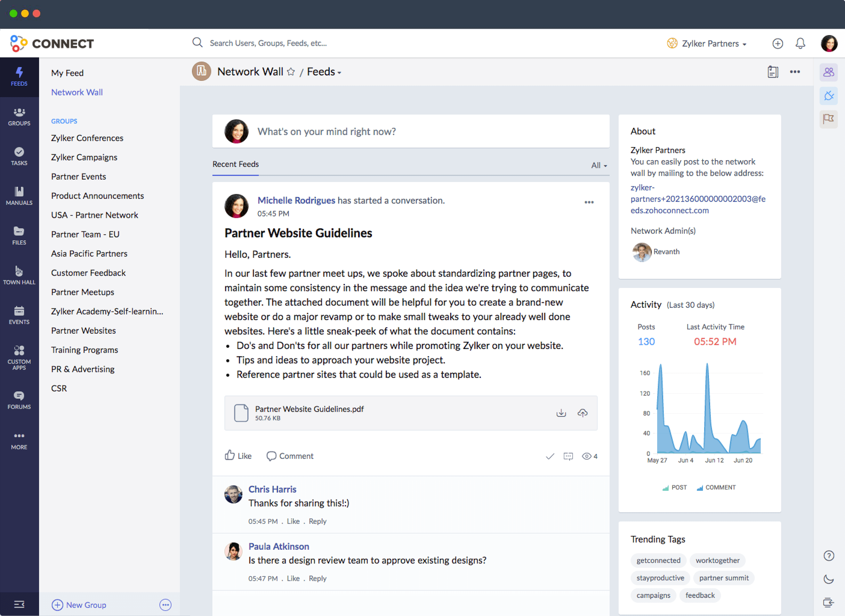Mark post as read with checkmark icon
Screen dimensions: 845x616
pos(550,456)
